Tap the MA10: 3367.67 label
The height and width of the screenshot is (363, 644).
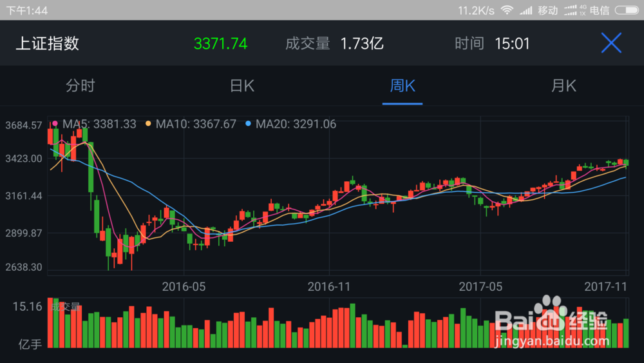[x=196, y=124]
